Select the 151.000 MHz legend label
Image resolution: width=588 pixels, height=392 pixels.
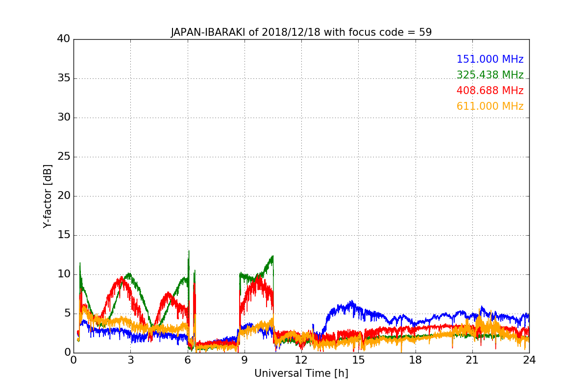490,59
